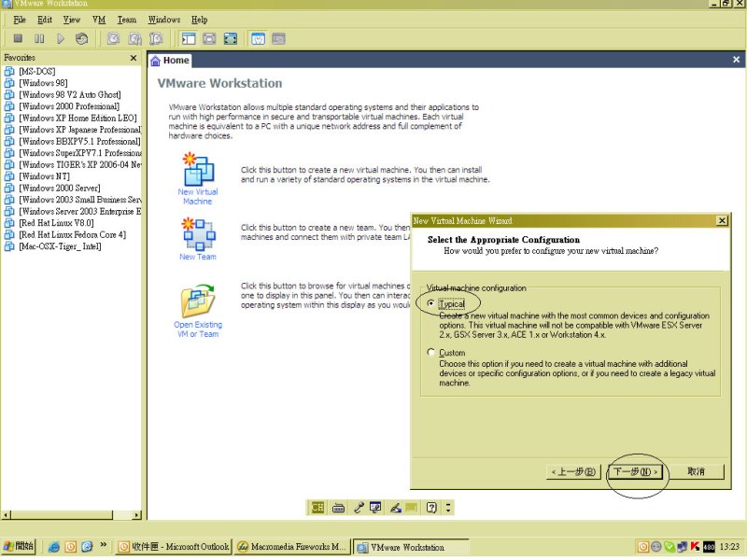Click the Full Screen toolbar icon

pyautogui.click(x=231, y=38)
